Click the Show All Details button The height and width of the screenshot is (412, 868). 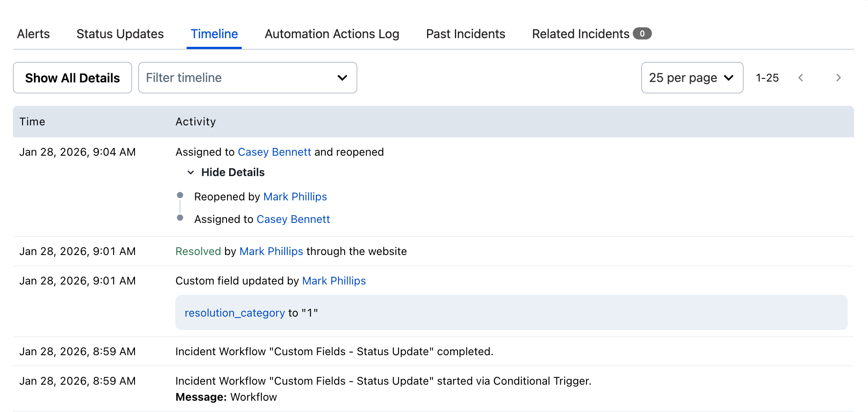[x=72, y=78]
